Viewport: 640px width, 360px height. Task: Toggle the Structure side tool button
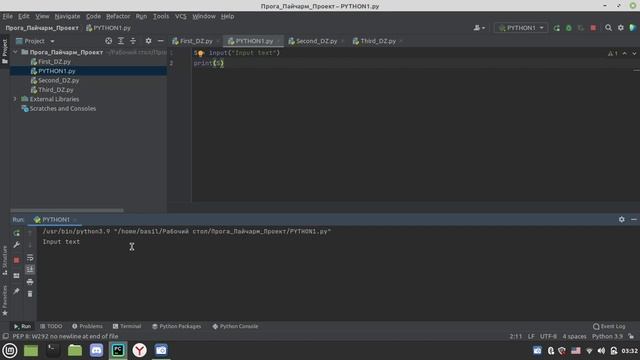point(4,260)
